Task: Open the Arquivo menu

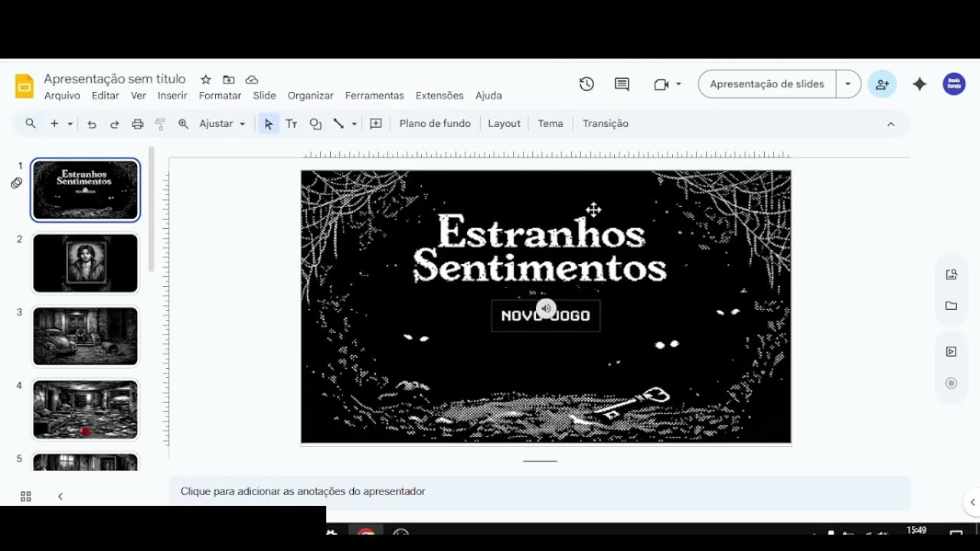Action: point(62,96)
